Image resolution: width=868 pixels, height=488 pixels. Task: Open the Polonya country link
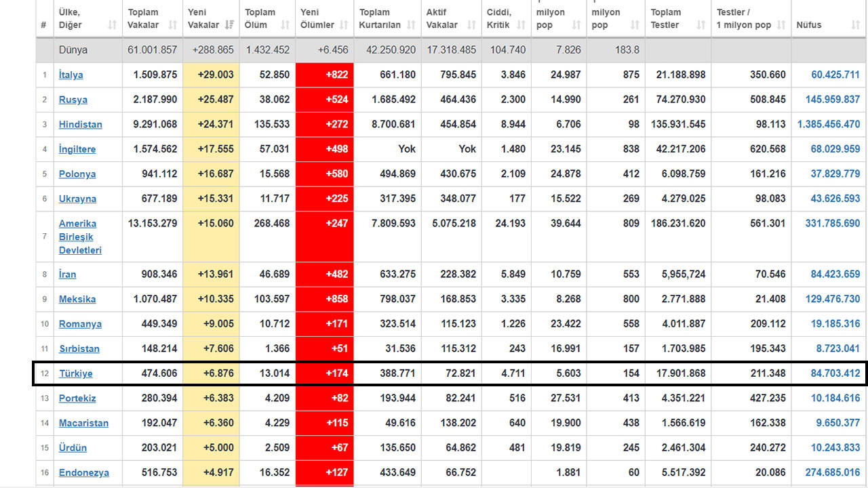tap(77, 174)
